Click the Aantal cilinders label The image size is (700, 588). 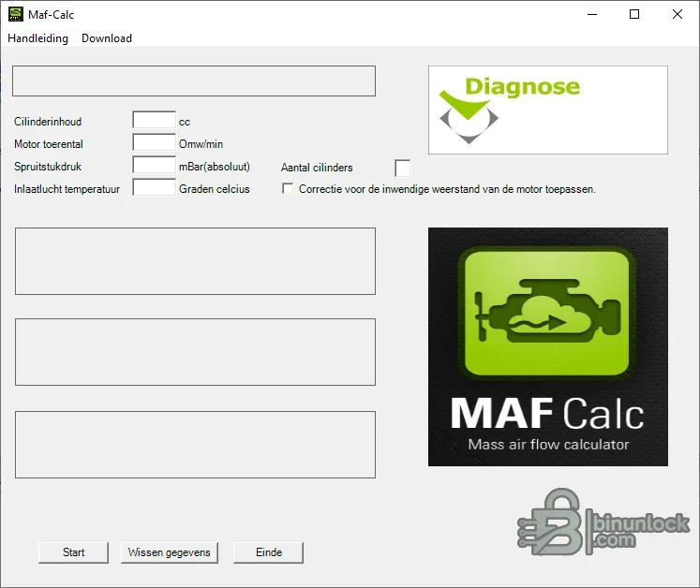coord(317,168)
